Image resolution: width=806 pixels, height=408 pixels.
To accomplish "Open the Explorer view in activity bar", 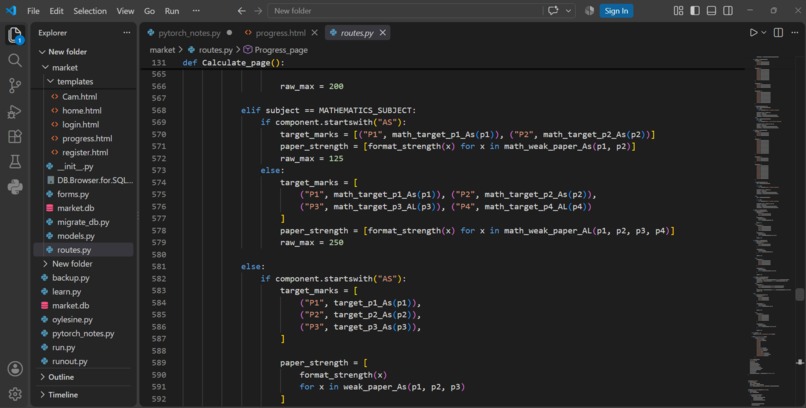I will tap(15, 35).
